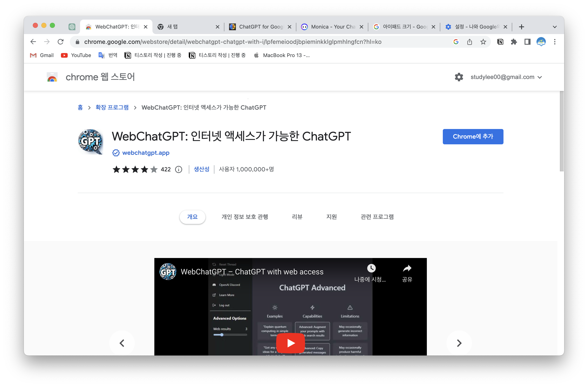Toggle the Chrome side panel icon
This screenshot has height=387, width=588.
(x=528, y=42)
